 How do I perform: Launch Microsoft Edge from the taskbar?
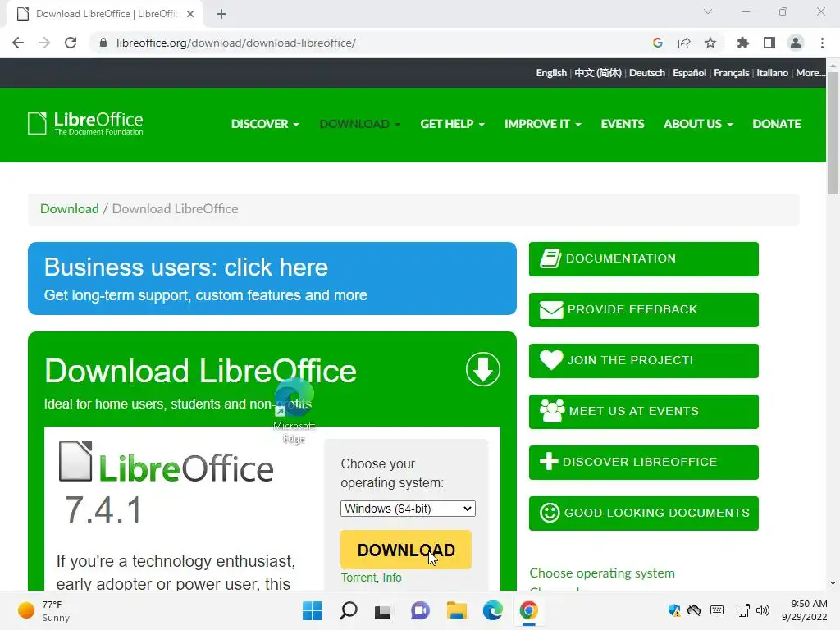pyautogui.click(x=492, y=610)
